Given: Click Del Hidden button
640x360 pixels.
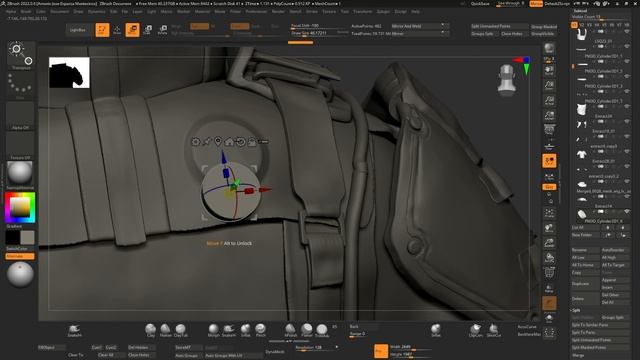Looking at the screenshot, I should 141,347.
